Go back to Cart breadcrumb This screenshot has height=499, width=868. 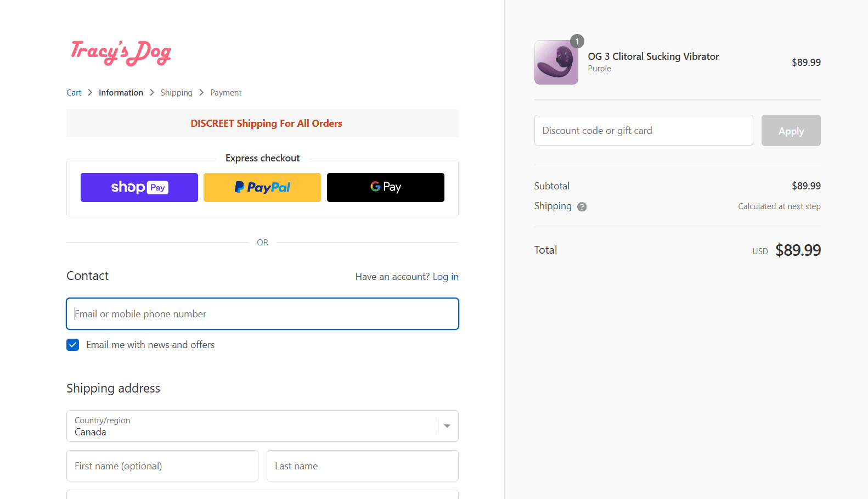(x=74, y=93)
